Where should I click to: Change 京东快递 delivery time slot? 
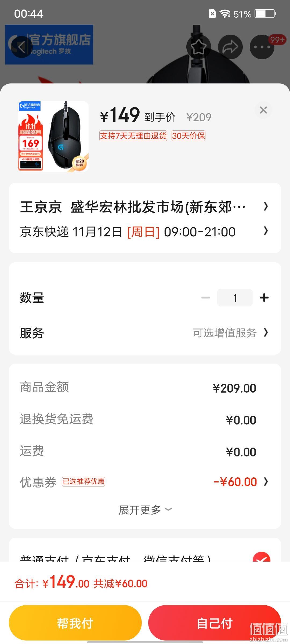(x=145, y=232)
